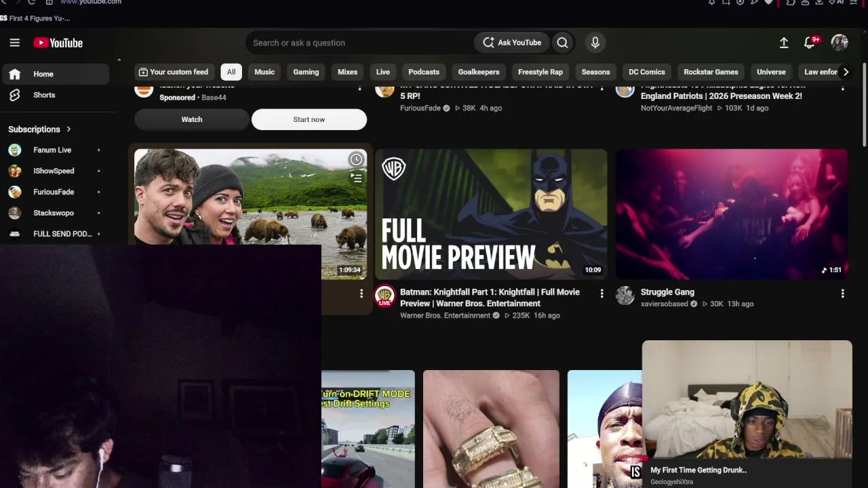Open options menu for the Base44 sponsored ad
This screenshot has width=868, height=488.
click(360, 87)
